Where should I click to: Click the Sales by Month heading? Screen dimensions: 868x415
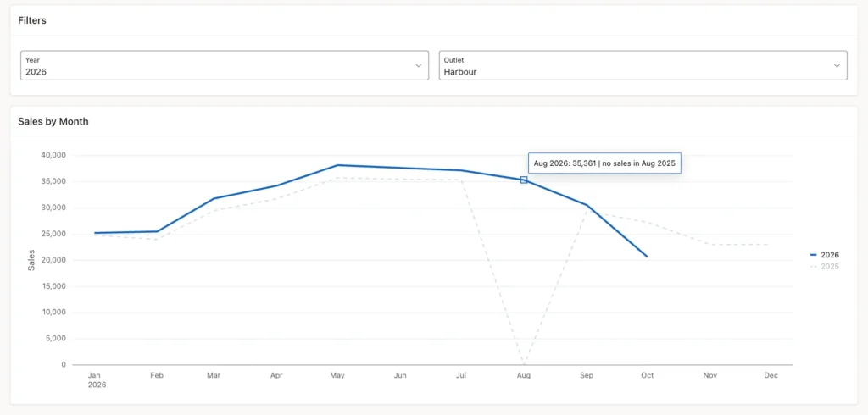click(x=53, y=121)
